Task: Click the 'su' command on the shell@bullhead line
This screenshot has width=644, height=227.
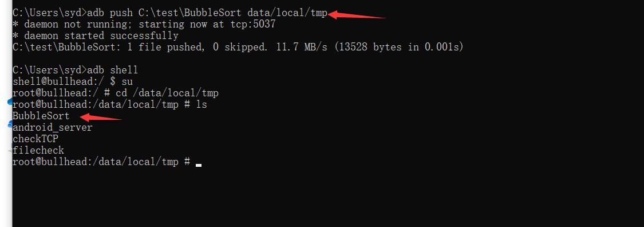Action: [127, 81]
